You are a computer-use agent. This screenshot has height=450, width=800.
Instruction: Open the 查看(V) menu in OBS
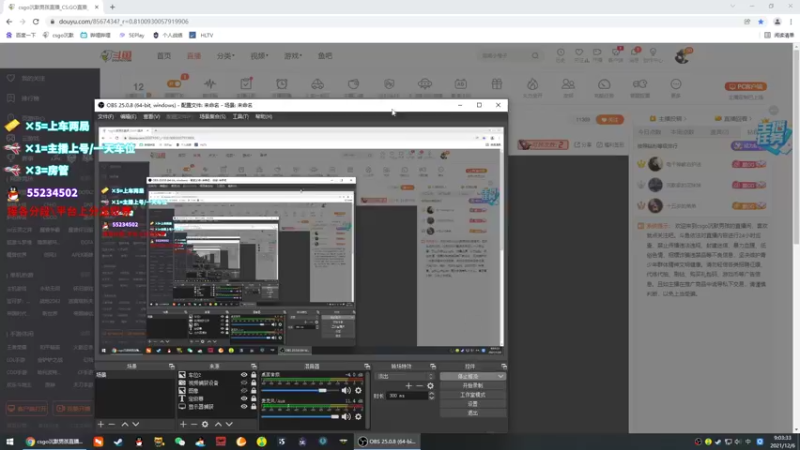(152, 117)
